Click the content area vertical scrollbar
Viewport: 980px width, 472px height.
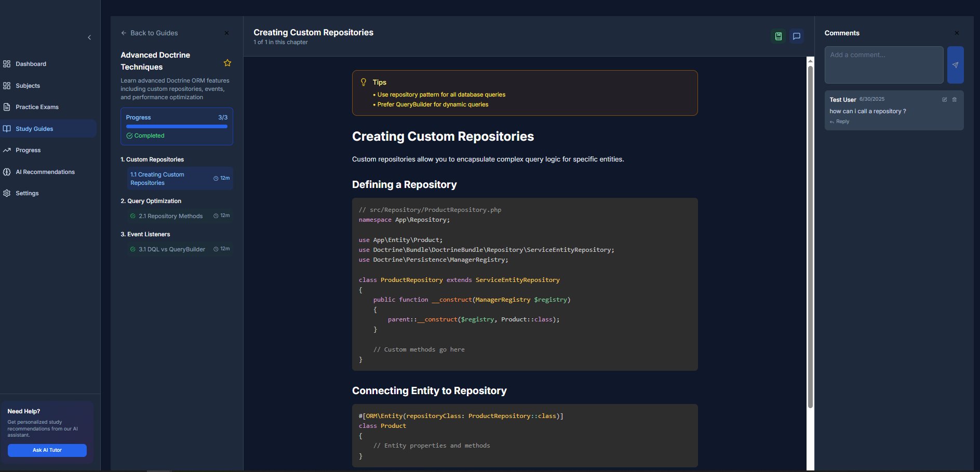point(810,236)
